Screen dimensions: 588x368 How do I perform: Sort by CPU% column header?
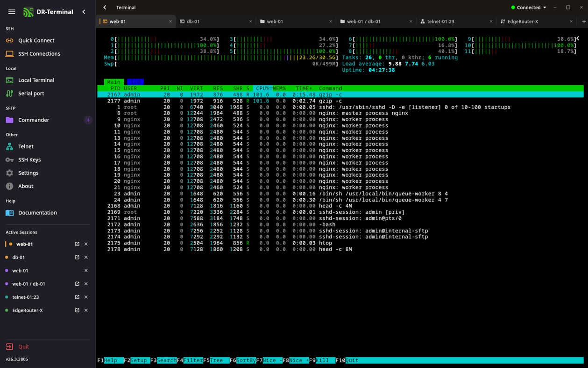[263, 88]
